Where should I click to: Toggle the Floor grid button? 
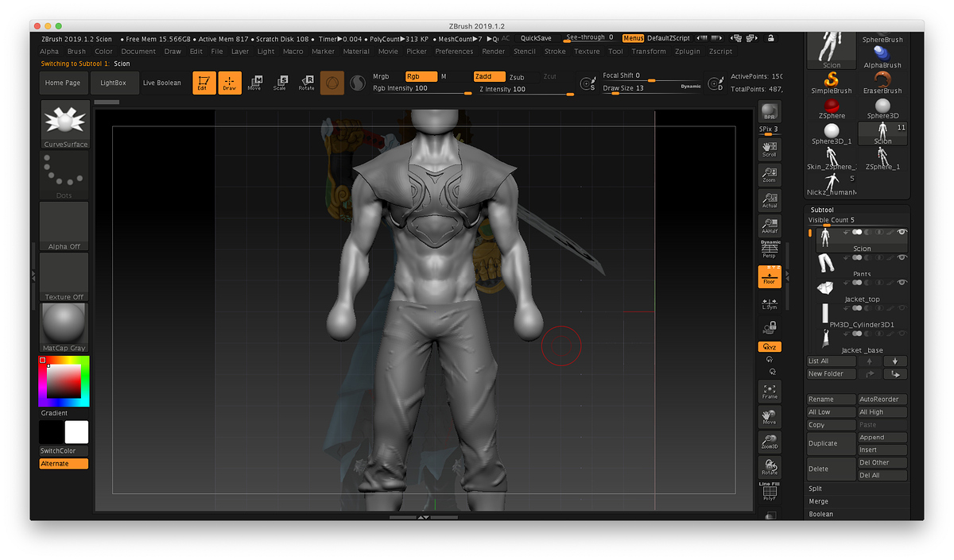coord(770,276)
